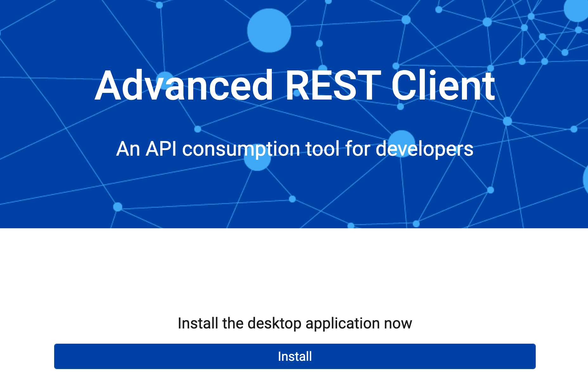Screen dimensions: 588x383
Task: Click the word "REST" in the title
Action: pyautogui.click(x=333, y=86)
